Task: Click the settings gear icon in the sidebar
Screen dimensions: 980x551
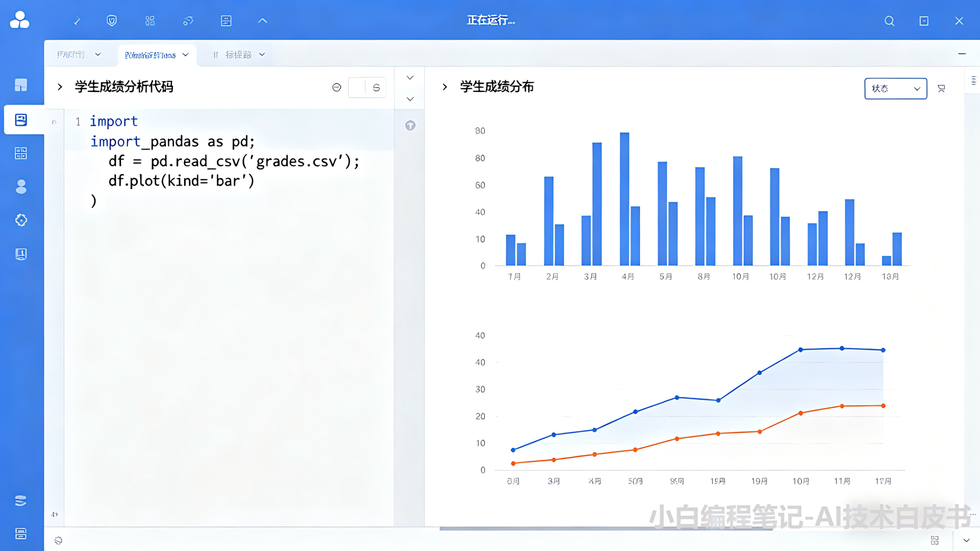Action: [x=21, y=220]
